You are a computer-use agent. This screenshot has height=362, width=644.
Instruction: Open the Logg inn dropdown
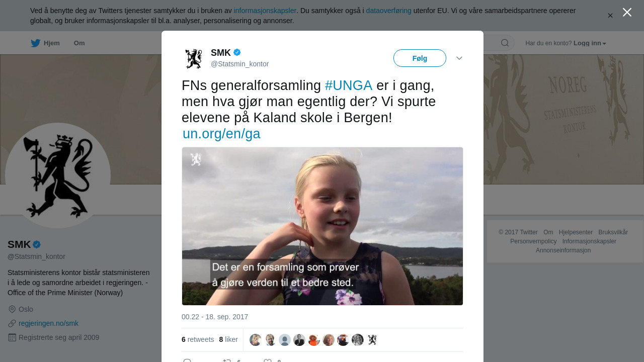590,43
